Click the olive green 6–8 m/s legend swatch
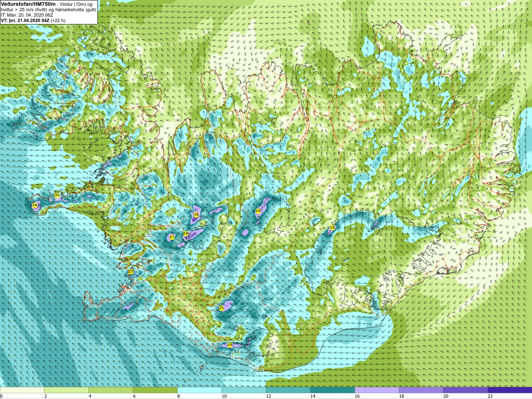Image resolution: width=532 pixels, height=399 pixels. [155, 390]
